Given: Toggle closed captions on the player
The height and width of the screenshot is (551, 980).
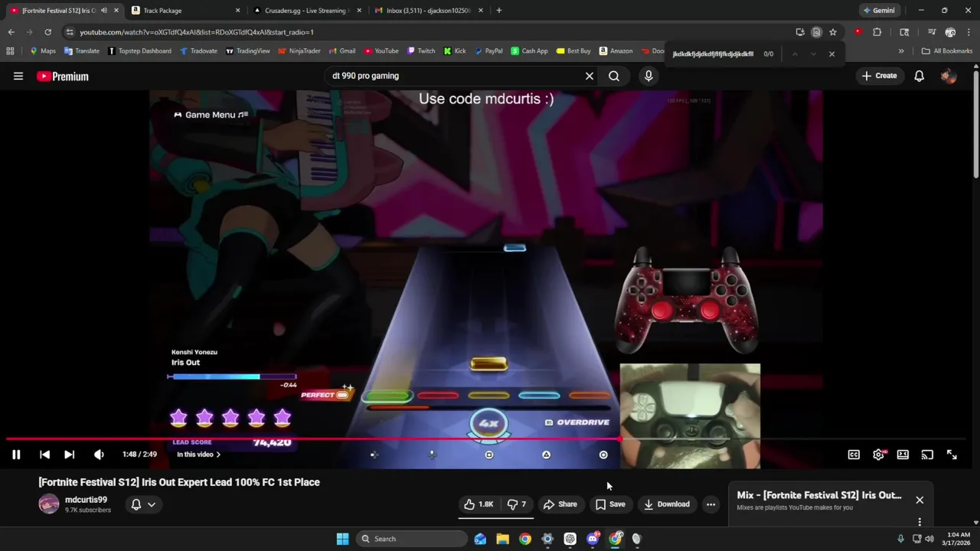Looking at the screenshot, I should (x=854, y=455).
